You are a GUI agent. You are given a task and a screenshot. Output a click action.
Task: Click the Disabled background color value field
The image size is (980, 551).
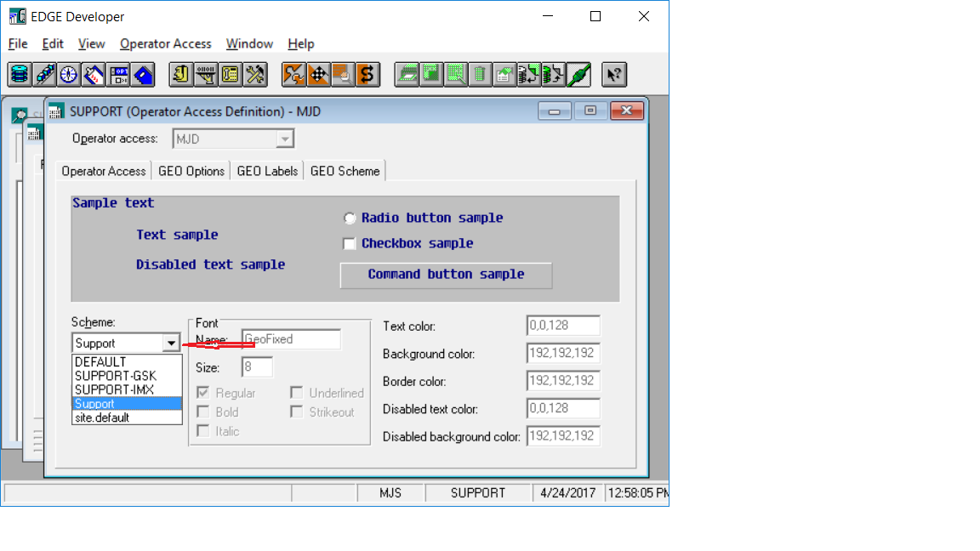563,435
